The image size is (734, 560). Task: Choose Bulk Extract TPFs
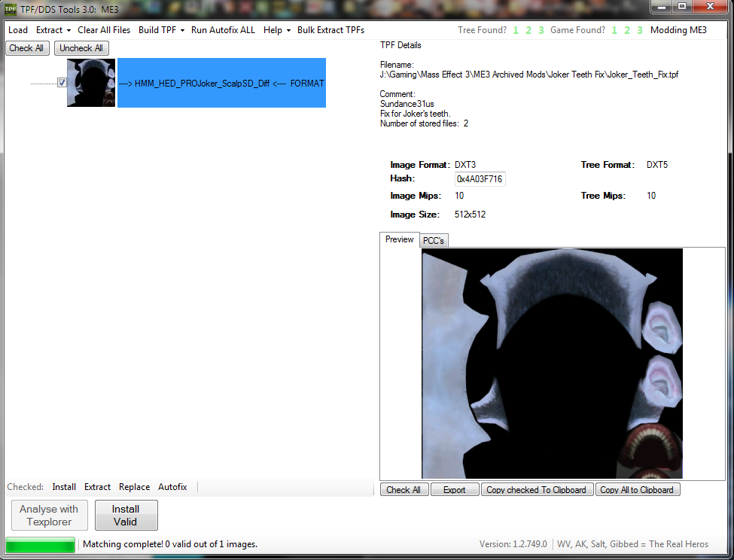point(330,30)
